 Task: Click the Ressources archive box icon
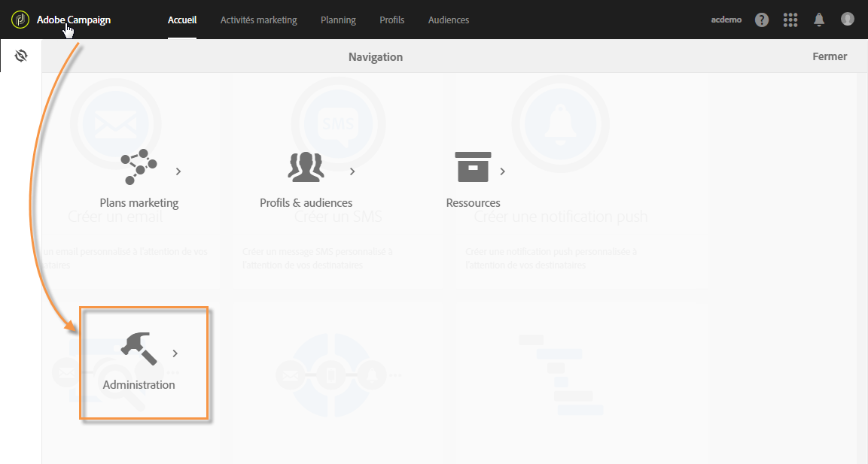pyautogui.click(x=473, y=166)
